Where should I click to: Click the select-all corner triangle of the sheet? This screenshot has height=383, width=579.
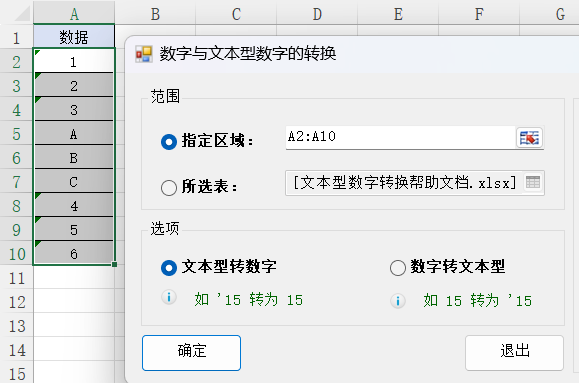click(x=23, y=14)
